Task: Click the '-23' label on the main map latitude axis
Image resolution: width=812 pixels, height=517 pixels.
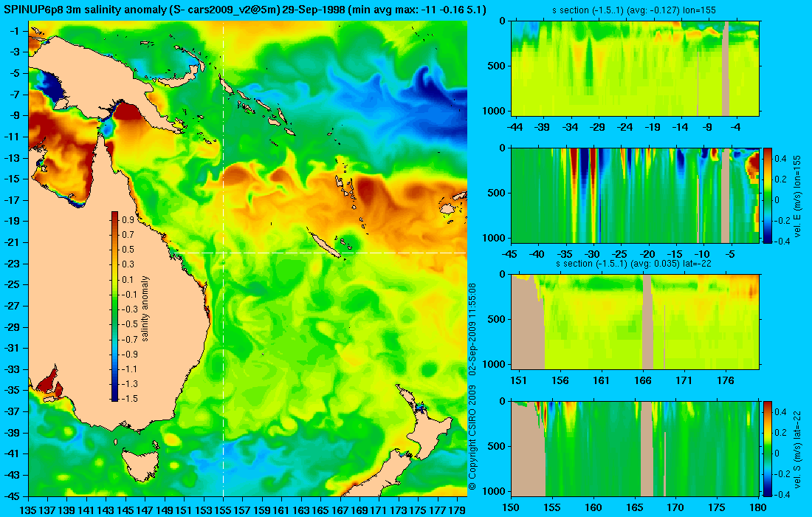Action: click(13, 264)
